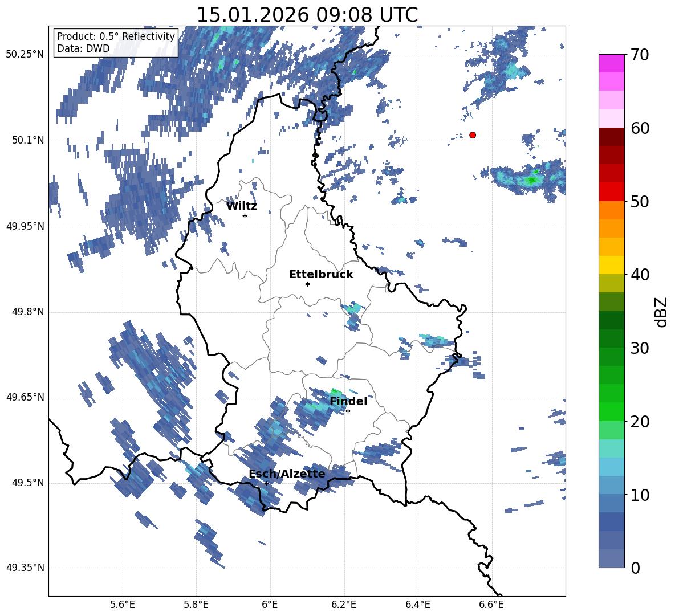This screenshot has height=616, width=675.
Task: Click the 5.6°E longitude label
Action: click(123, 605)
